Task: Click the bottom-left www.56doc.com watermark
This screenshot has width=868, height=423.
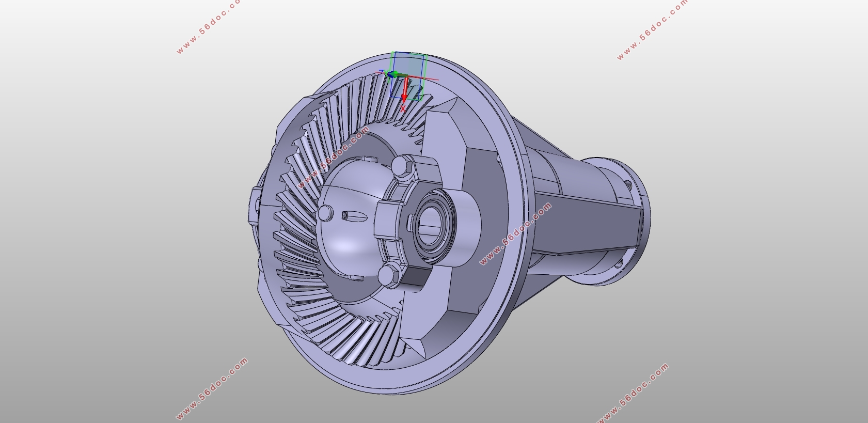Action: [x=212, y=388]
